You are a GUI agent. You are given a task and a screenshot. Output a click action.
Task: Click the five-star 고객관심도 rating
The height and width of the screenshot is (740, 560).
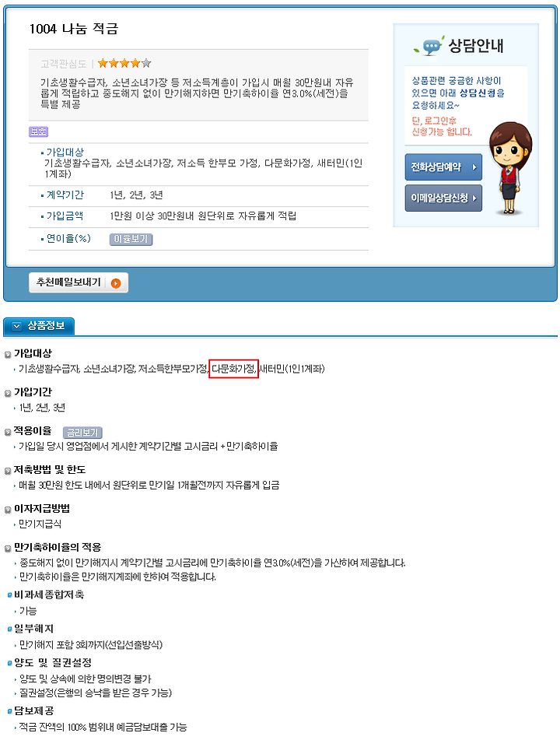[124, 63]
